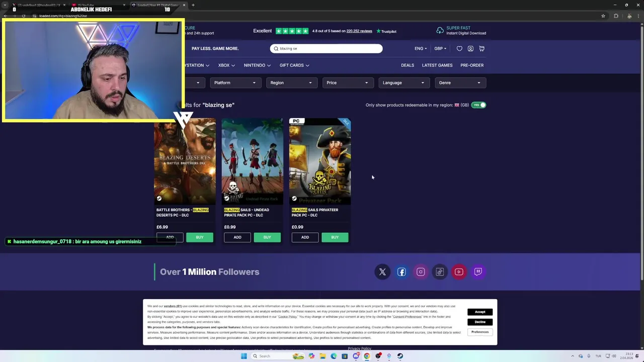Open cookie Preferences
644x362 pixels.
coord(480,332)
